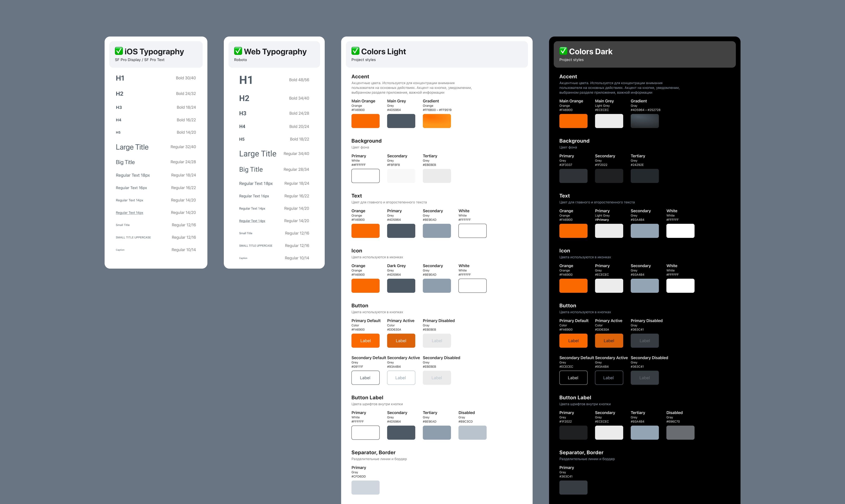Click 'Regular 28/34' spec in Web Typography
The height and width of the screenshot is (504, 845).
tap(296, 169)
